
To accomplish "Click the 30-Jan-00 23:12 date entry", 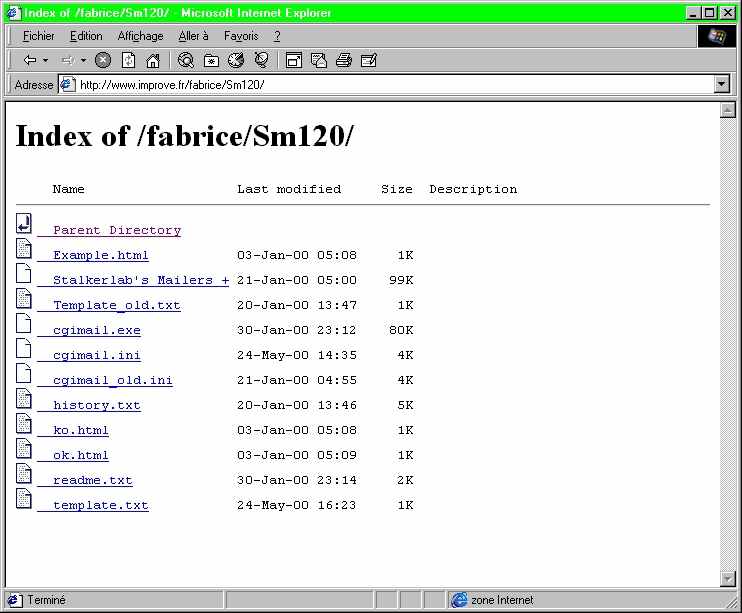I will point(297,330).
